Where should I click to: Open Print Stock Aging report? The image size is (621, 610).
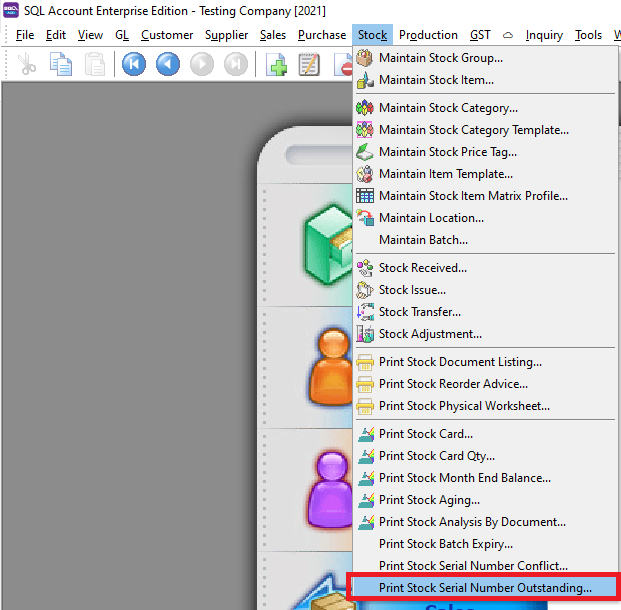point(429,500)
